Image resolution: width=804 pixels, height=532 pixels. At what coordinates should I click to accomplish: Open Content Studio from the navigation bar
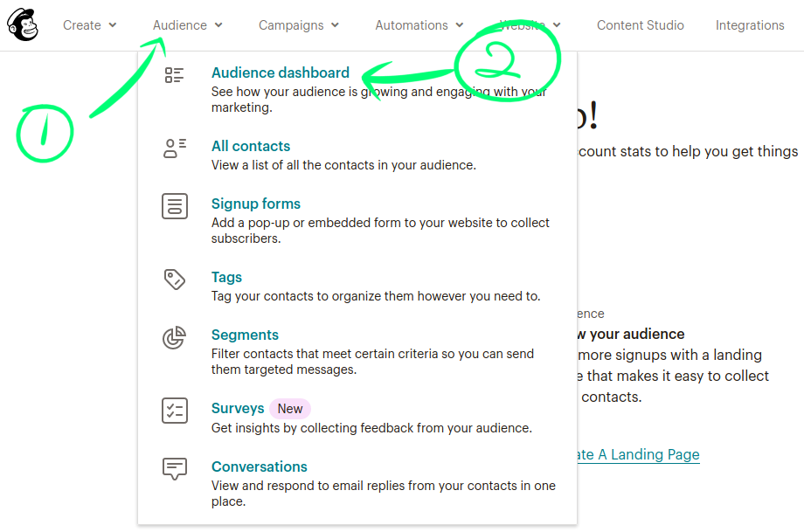coord(640,25)
